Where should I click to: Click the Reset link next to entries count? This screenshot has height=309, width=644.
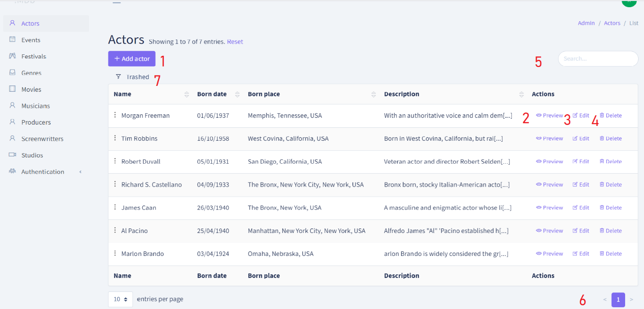(235, 41)
